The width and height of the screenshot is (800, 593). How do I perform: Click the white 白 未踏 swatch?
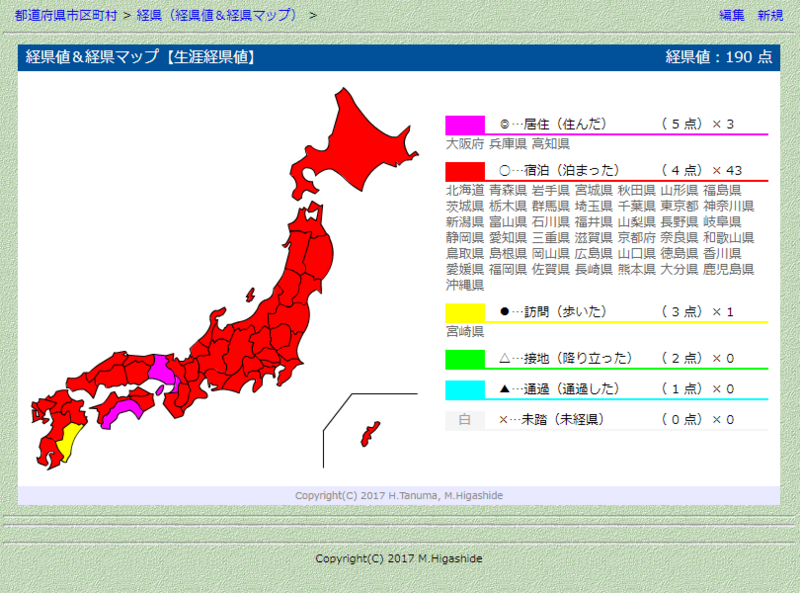tap(465, 420)
